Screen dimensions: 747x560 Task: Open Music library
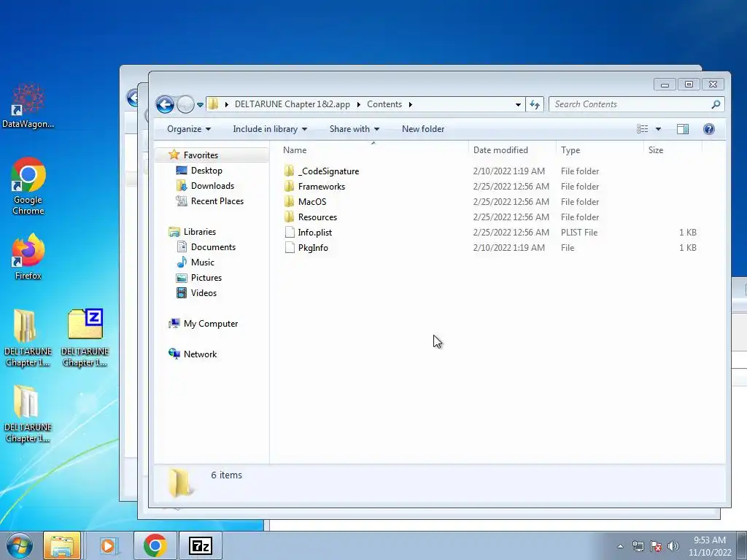tap(203, 262)
